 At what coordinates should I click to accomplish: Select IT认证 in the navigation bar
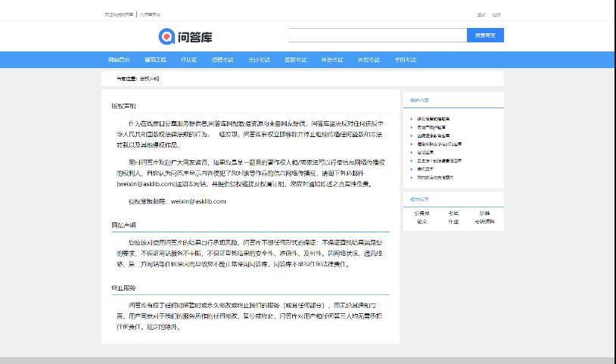pos(188,60)
